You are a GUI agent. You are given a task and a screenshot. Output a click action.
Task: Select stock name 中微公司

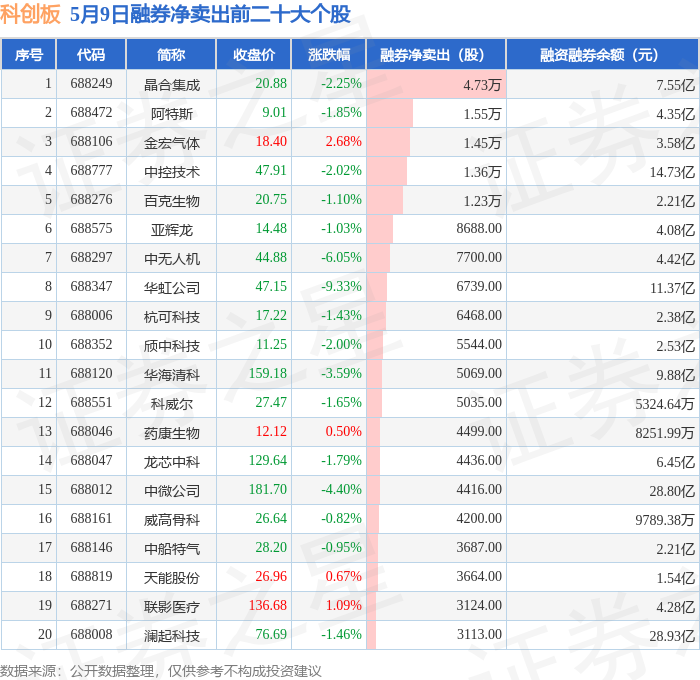click(171, 491)
